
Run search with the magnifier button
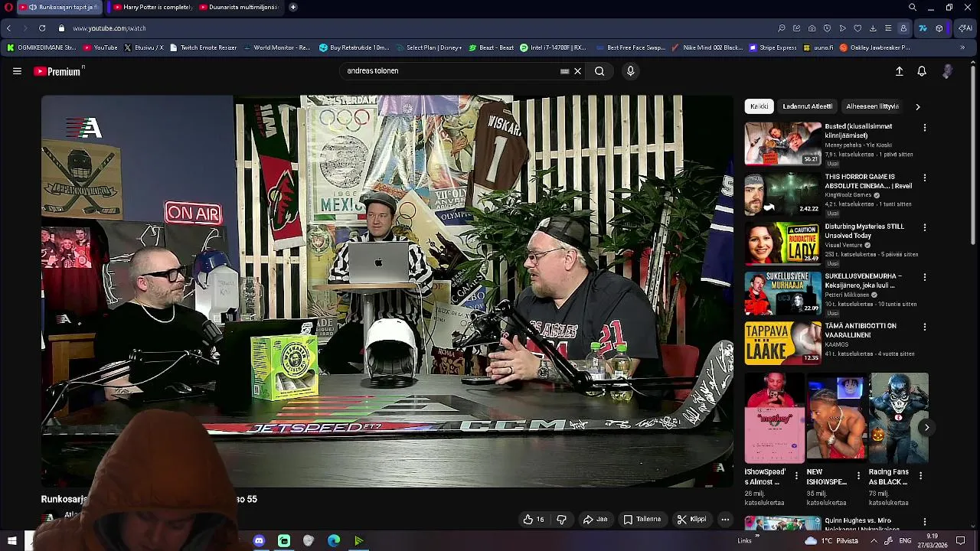(599, 71)
